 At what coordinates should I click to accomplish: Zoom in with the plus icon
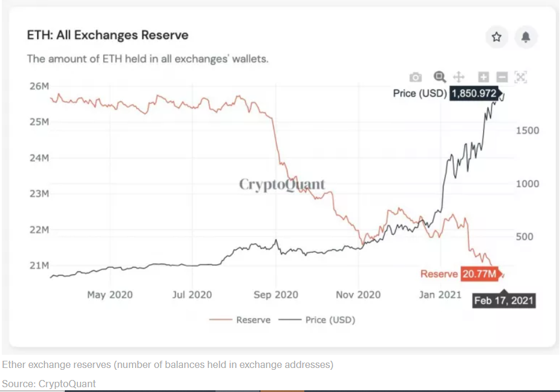click(484, 77)
